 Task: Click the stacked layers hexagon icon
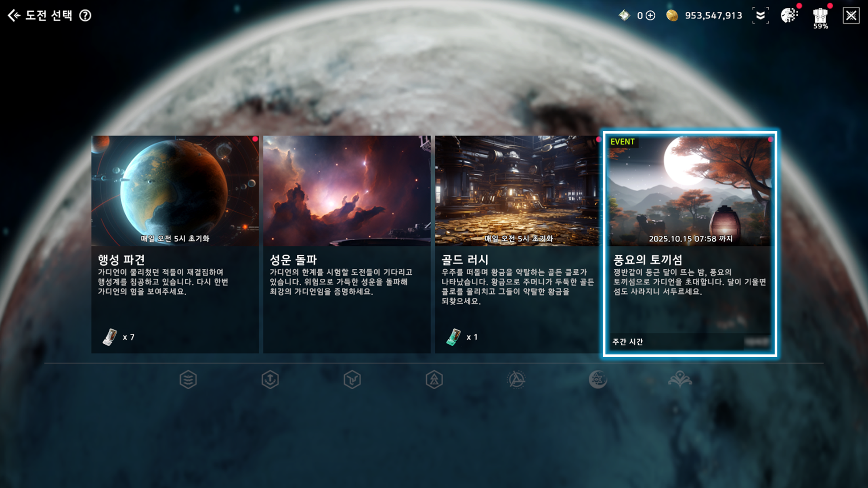click(188, 379)
